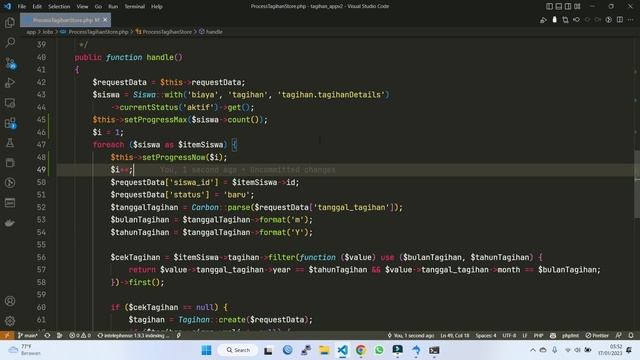The image size is (640, 360).
Task: Toggle Prettier formatter in status bar
Action: (x=597, y=335)
